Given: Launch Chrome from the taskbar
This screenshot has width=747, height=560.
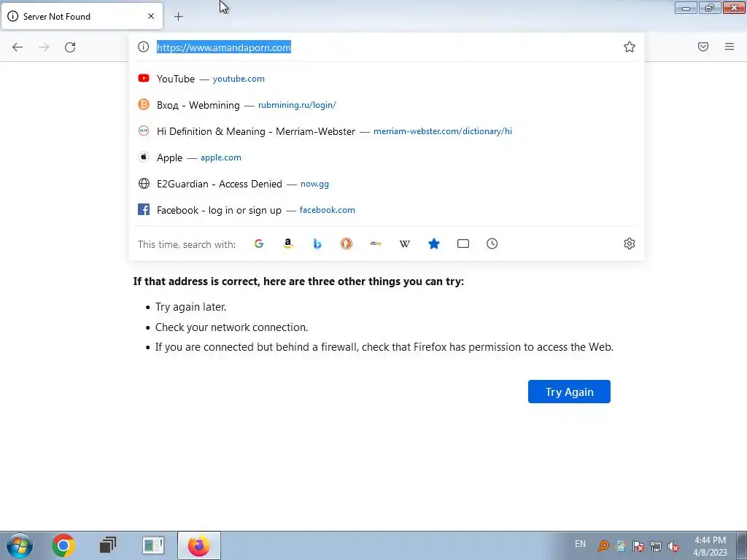Looking at the screenshot, I should click(x=63, y=545).
